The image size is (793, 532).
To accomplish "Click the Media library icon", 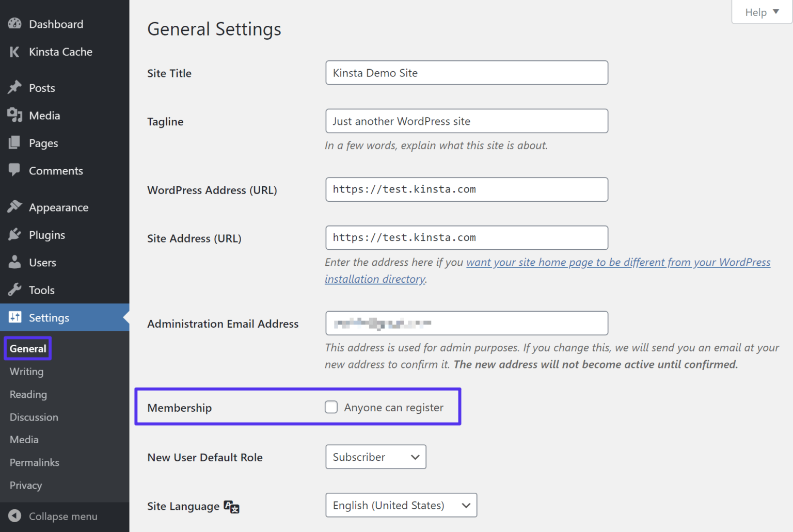I will 14,115.
